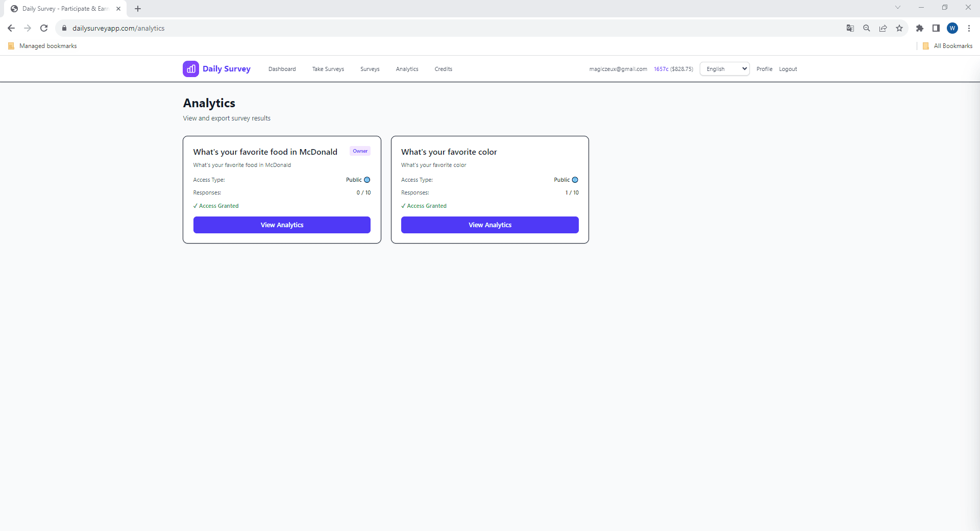Click the 1657c credits balance
Screen dimensions: 980x531
(661, 68)
